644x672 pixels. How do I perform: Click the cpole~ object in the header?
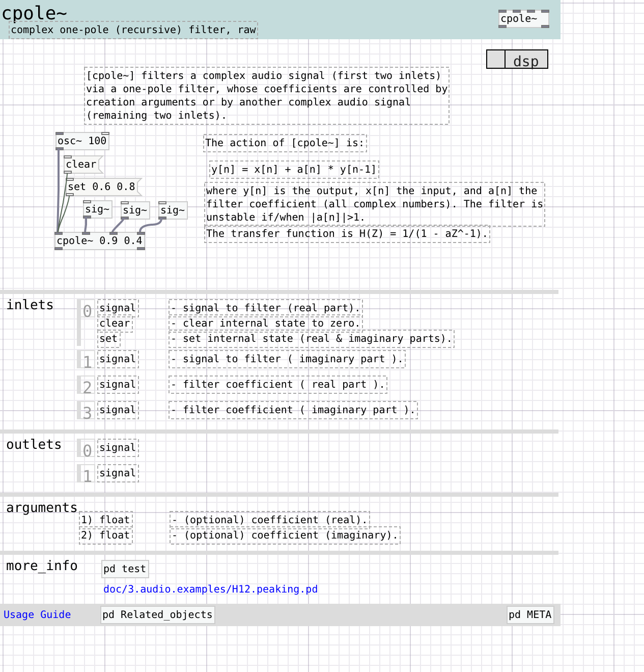523,19
